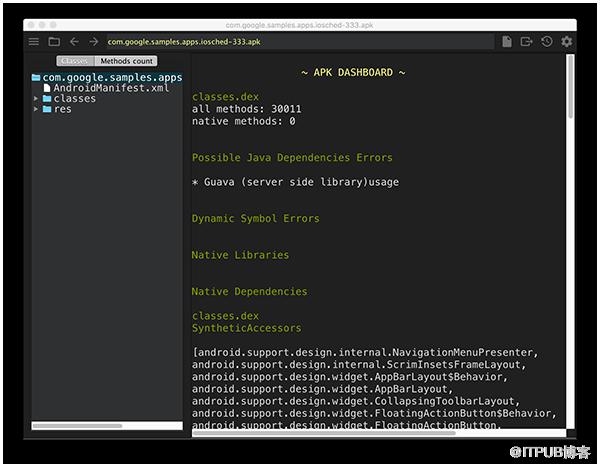Click the APK DASHBOARD heading

[353, 72]
